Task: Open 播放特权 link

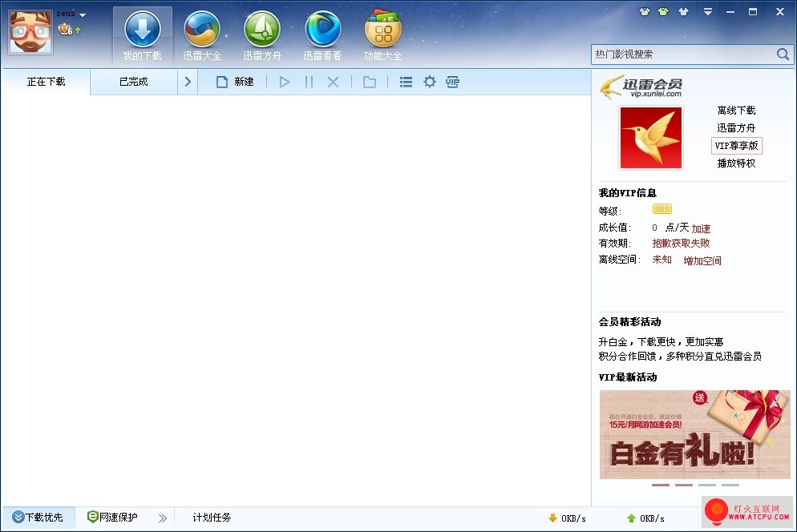Action: pos(736,163)
